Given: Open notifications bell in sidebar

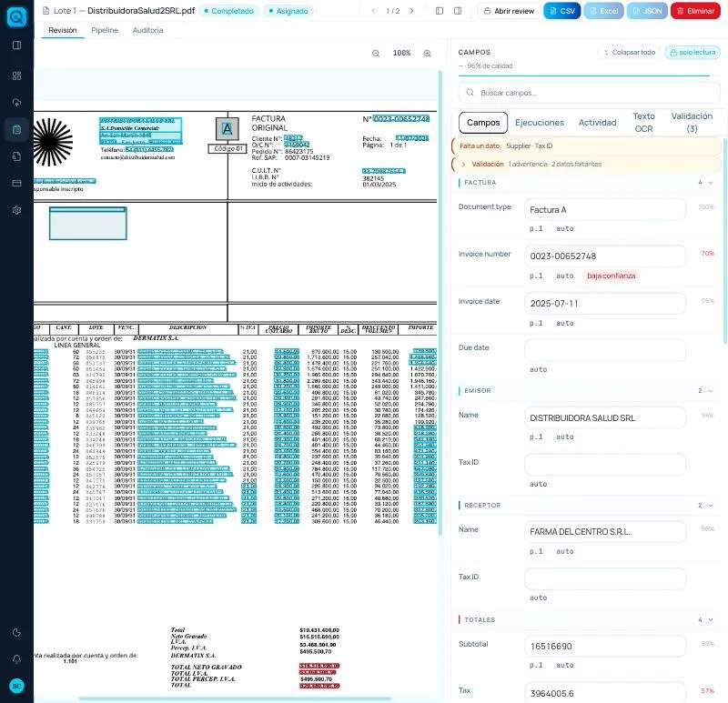Looking at the screenshot, I should (x=16, y=659).
